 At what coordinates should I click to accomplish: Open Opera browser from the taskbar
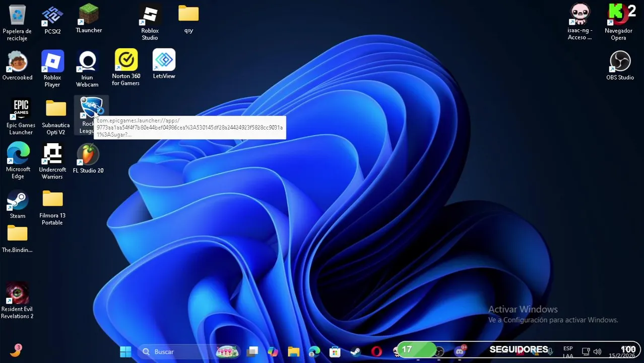(376, 351)
